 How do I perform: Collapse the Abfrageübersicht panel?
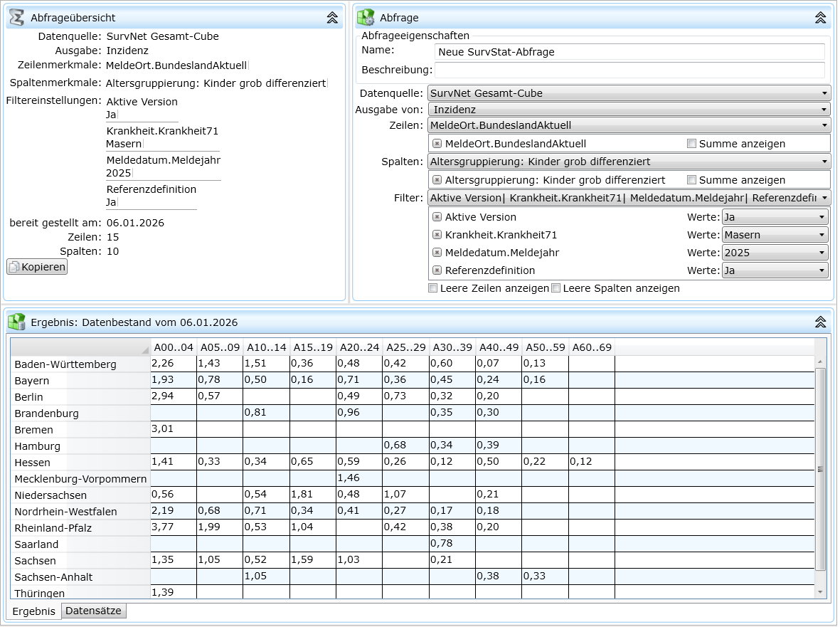[332, 18]
